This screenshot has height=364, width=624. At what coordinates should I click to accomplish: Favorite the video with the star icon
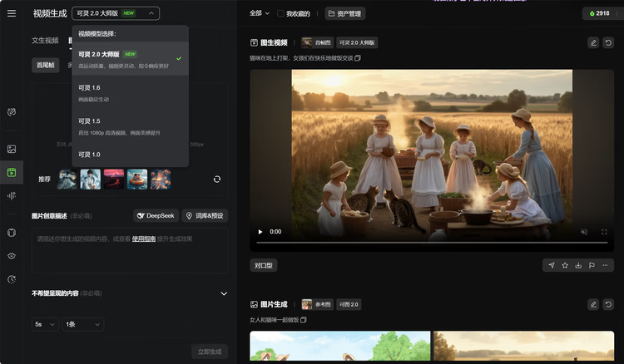coord(565,265)
